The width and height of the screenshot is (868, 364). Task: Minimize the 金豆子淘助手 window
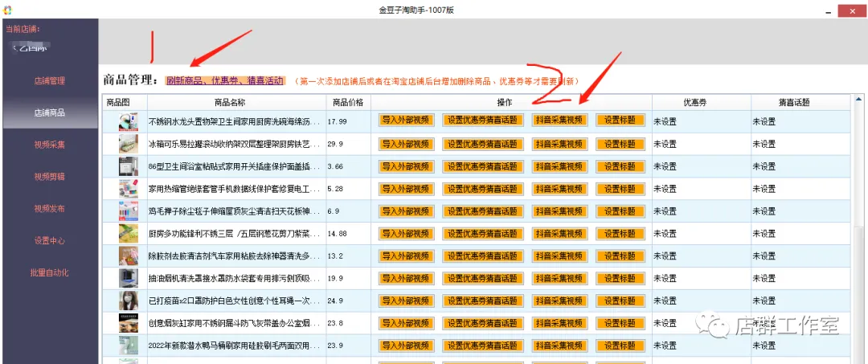pos(829,11)
